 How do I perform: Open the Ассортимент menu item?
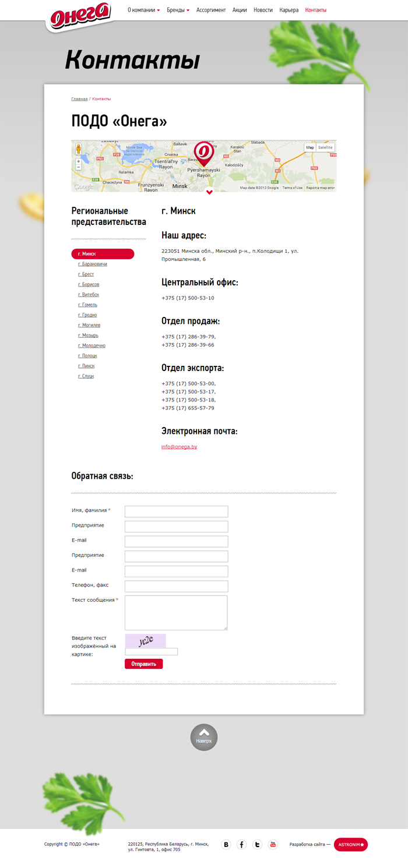point(211,10)
